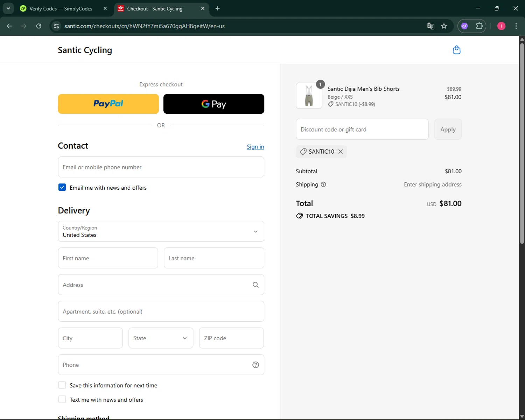525x420 pixels.
Task: Focus the Phone field
Action: click(161, 365)
